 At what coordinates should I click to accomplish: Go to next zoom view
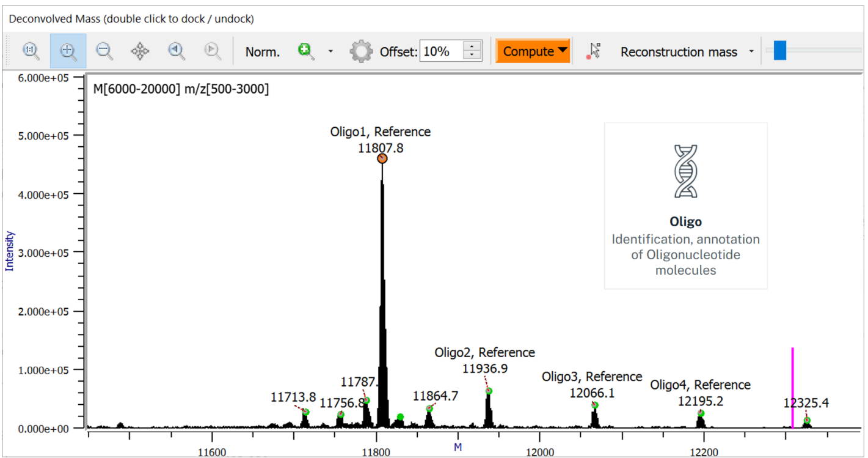(x=213, y=51)
